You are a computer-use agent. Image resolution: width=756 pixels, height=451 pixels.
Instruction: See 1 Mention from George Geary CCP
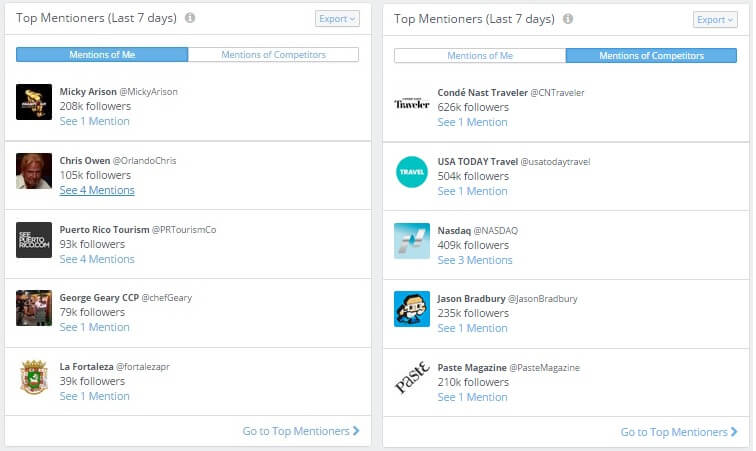94,327
